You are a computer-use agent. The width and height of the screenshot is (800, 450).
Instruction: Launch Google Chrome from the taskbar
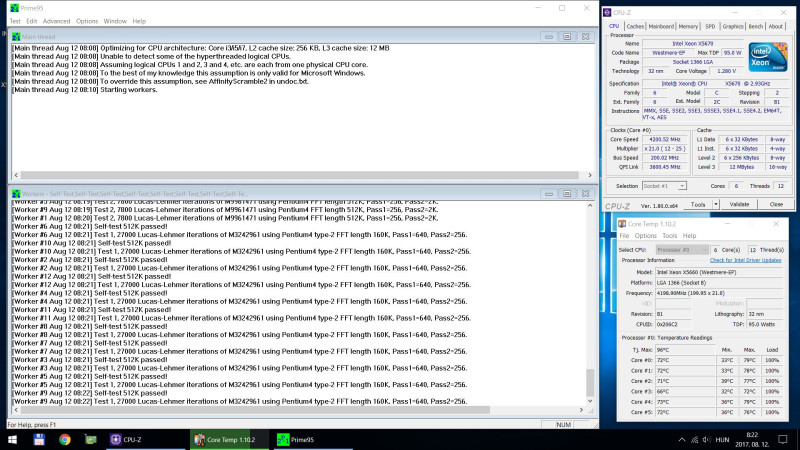[x=64, y=439]
